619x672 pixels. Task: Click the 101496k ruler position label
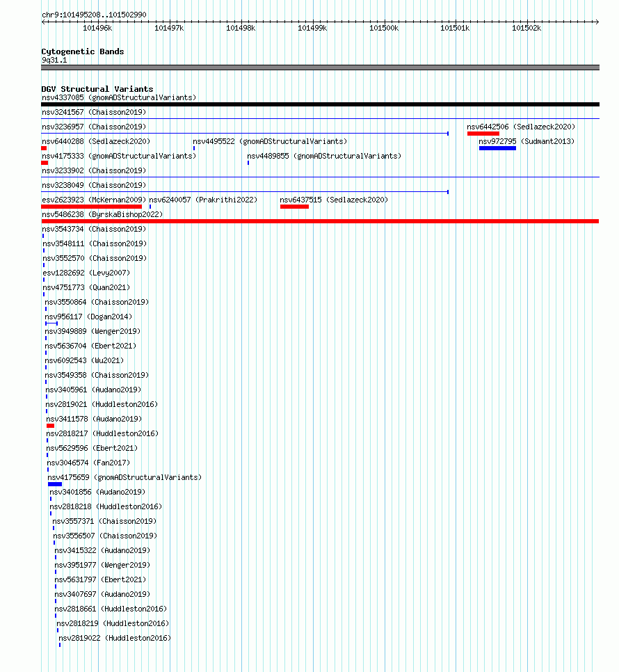click(x=97, y=28)
